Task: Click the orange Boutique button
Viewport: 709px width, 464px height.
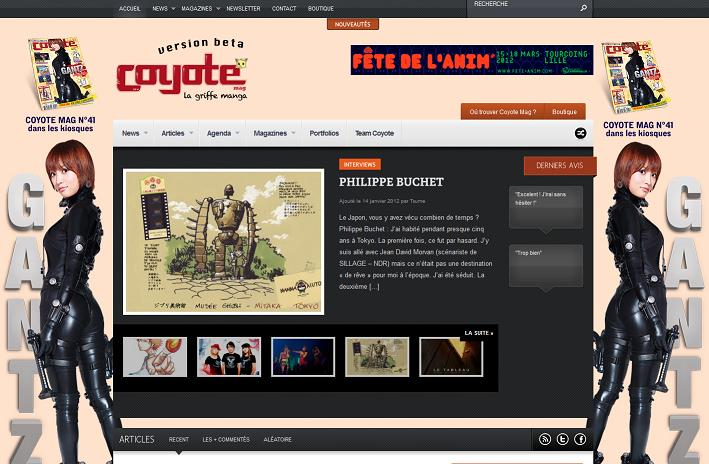Action: (x=564, y=112)
